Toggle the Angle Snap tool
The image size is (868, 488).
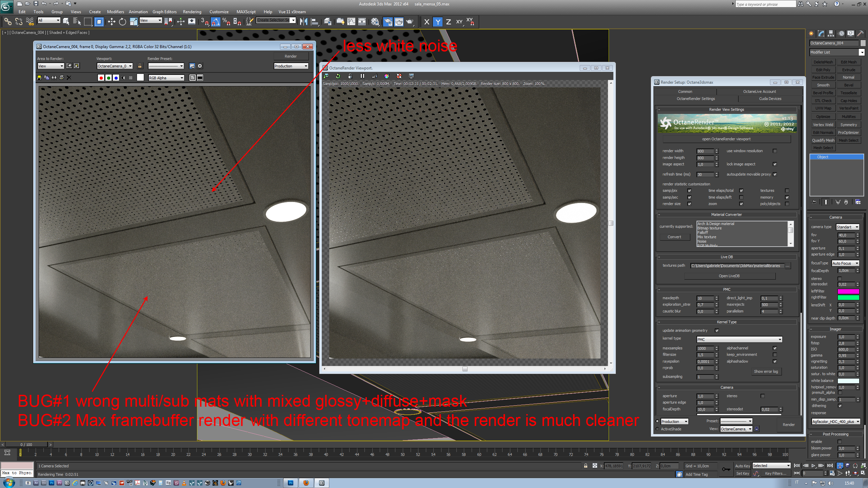pyautogui.click(x=215, y=22)
